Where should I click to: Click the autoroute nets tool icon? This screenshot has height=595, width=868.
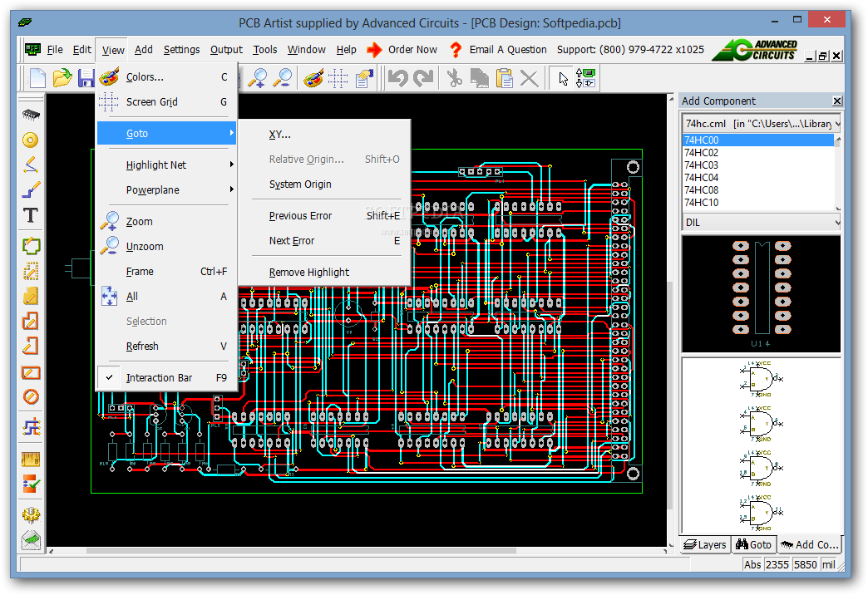pos(31,427)
